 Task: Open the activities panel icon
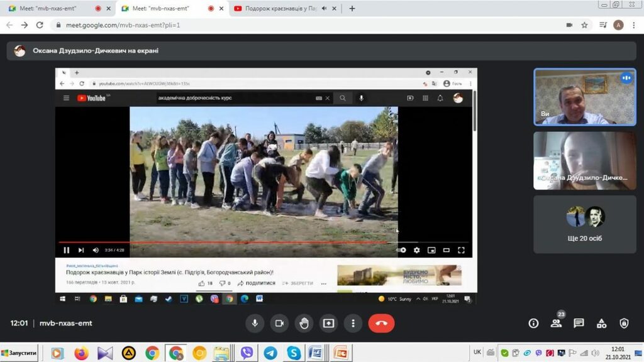click(601, 323)
